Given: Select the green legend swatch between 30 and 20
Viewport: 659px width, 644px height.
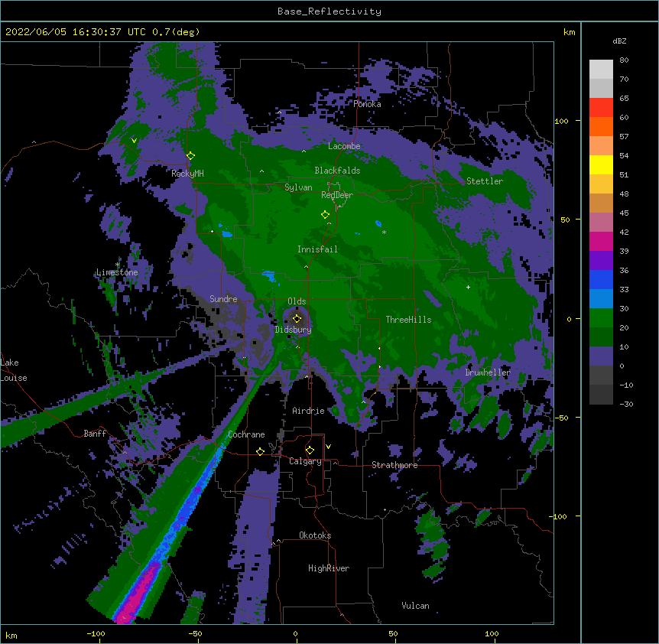Looking at the screenshot, I should coord(601,318).
